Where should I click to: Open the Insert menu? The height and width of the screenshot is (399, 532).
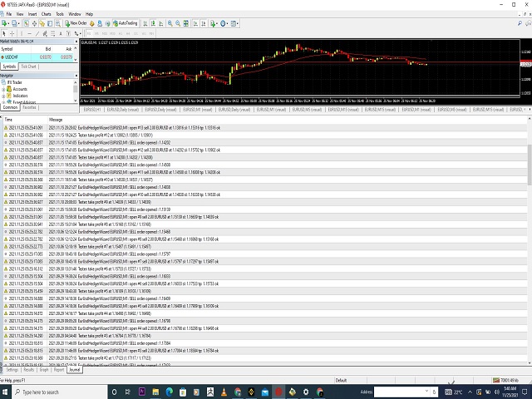32,14
